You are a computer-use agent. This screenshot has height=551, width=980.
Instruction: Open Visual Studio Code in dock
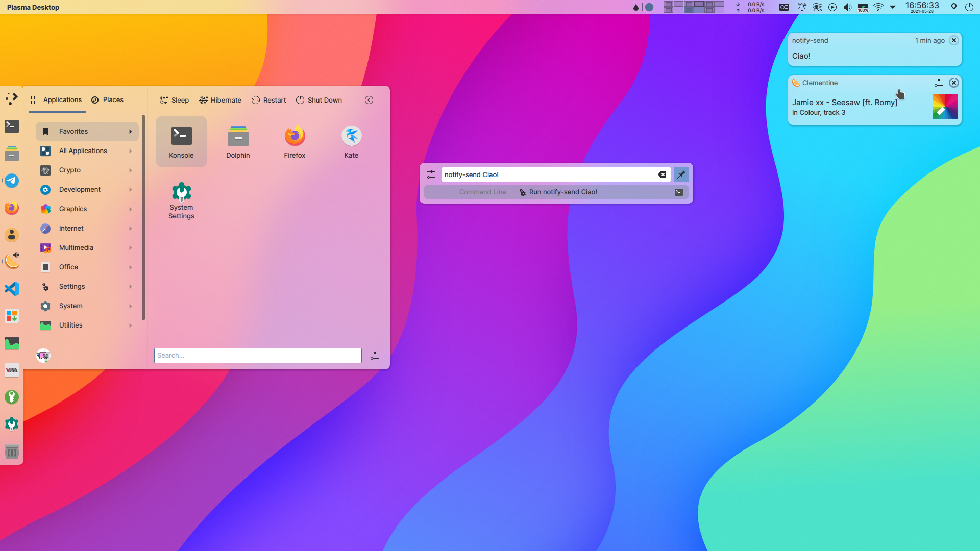tap(12, 289)
